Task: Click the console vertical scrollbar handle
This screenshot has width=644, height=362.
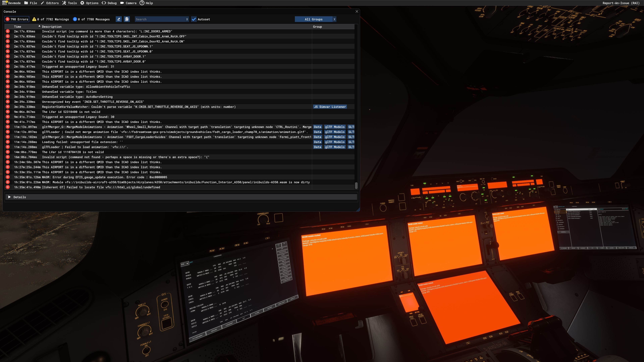Action: pyautogui.click(x=356, y=185)
